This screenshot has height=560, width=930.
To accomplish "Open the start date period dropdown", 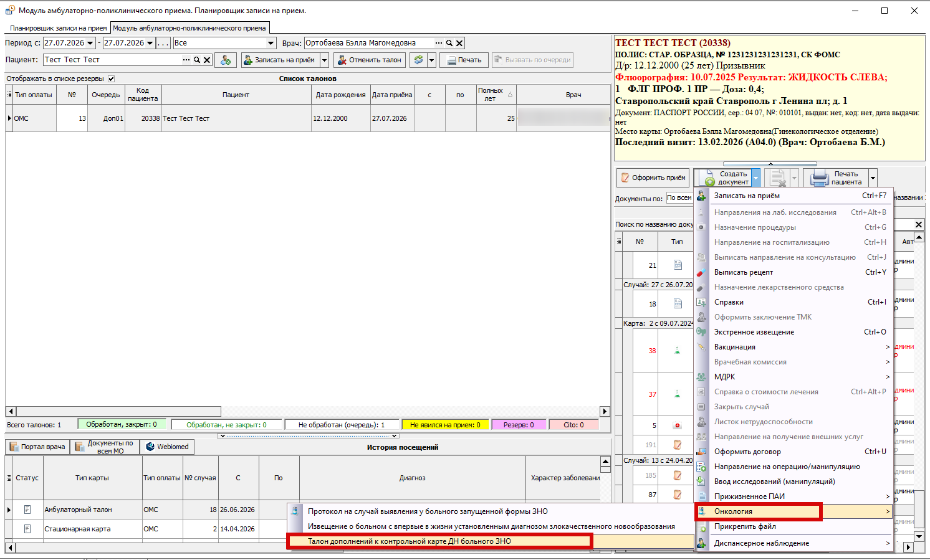I will (x=90, y=43).
